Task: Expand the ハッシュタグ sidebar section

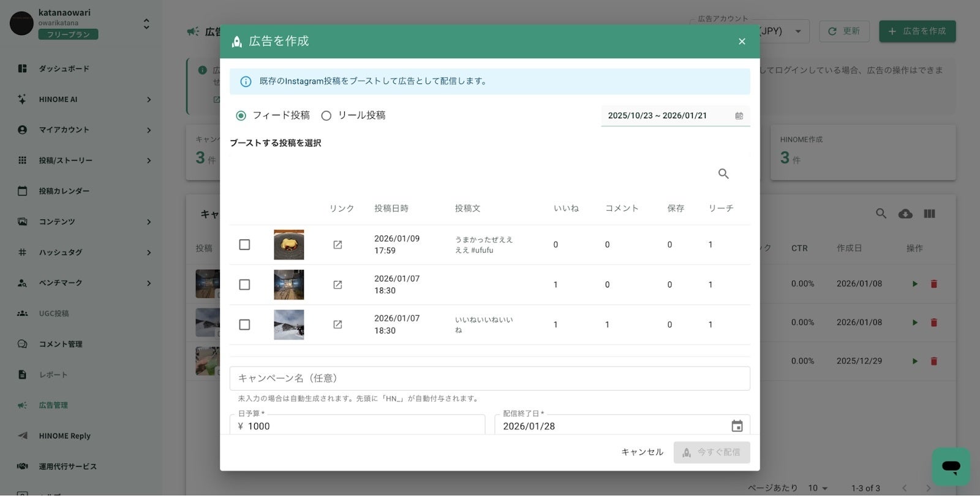Action: 148,253
